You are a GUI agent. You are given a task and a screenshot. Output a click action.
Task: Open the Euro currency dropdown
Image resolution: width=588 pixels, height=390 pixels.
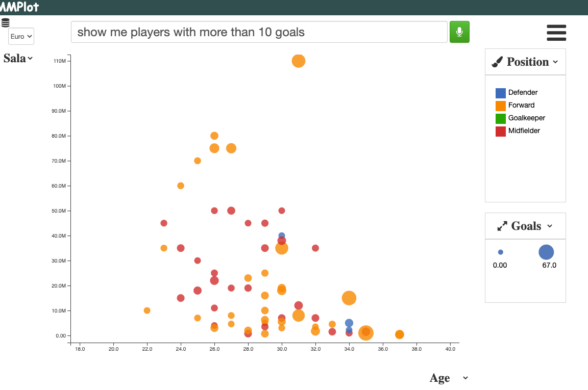tap(21, 36)
